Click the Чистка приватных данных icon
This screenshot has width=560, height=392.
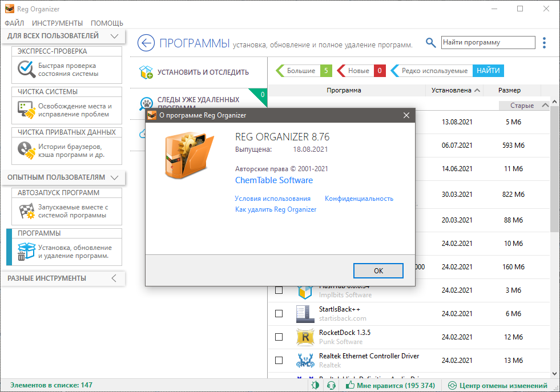click(26, 150)
